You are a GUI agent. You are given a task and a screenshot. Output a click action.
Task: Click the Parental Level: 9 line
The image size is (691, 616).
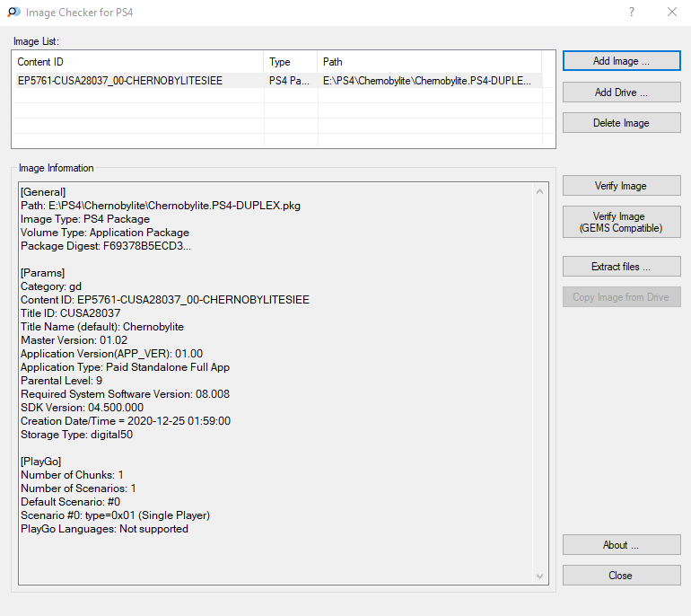(x=61, y=381)
